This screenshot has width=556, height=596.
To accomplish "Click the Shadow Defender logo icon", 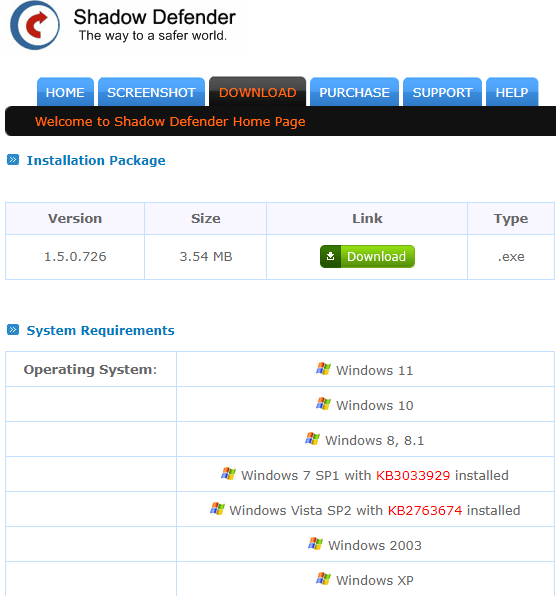I will pos(35,25).
